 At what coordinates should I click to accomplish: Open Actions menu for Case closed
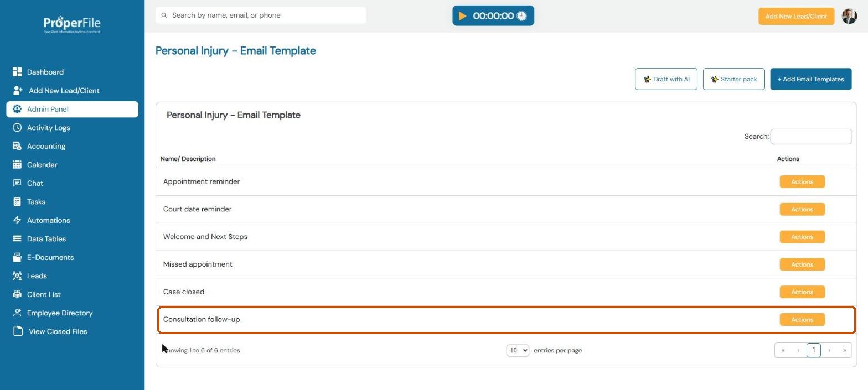click(802, 292)
